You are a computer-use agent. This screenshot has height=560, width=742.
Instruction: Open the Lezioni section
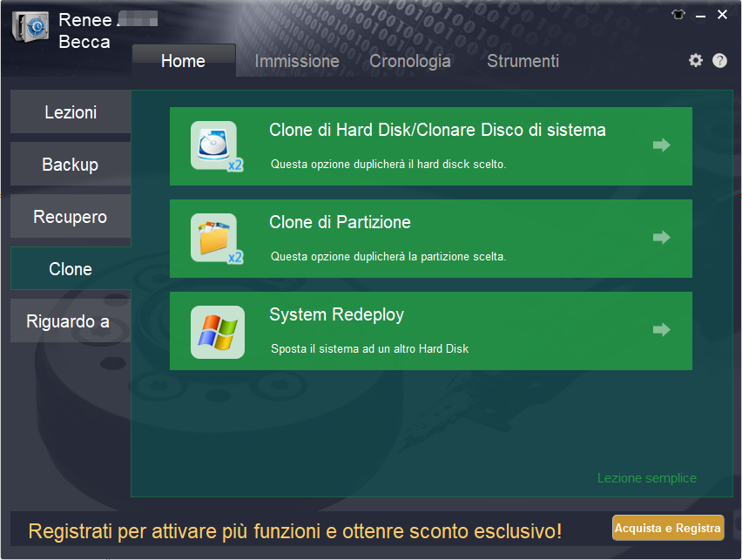(70, 111)
